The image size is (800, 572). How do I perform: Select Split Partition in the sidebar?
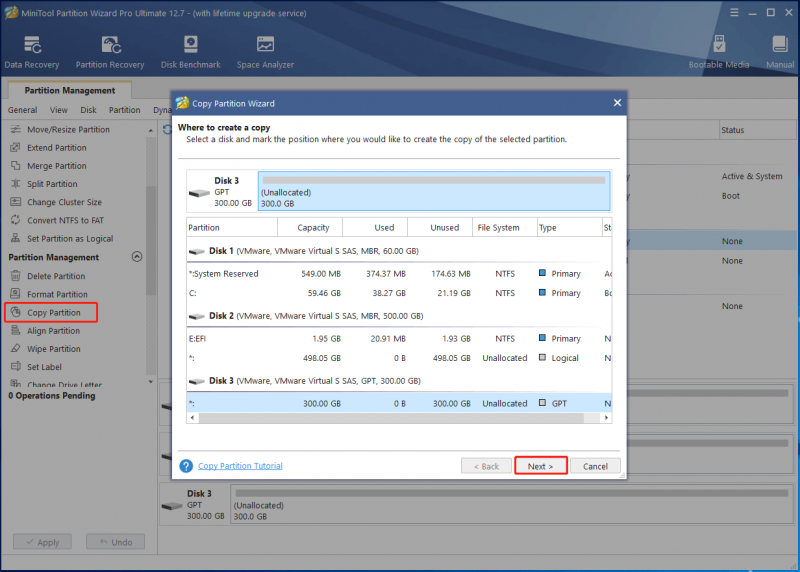pos(52,184)
